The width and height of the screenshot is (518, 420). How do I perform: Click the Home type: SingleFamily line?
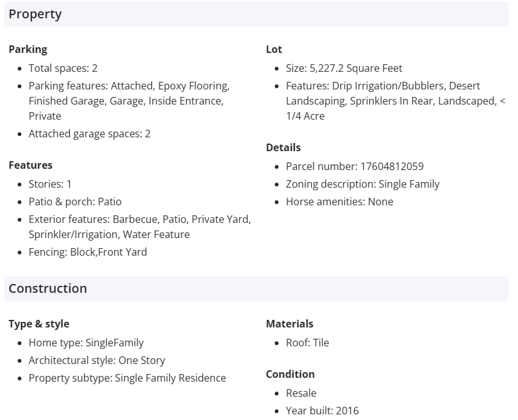[x=86, y=343]
